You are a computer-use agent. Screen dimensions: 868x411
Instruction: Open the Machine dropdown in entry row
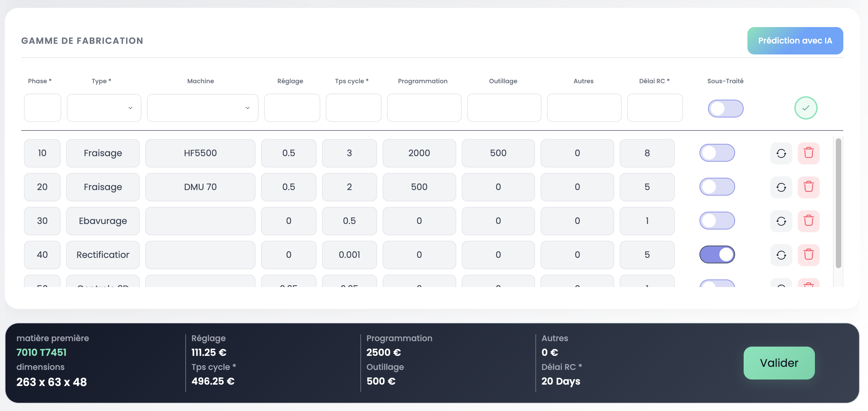(x=202, y=108)
